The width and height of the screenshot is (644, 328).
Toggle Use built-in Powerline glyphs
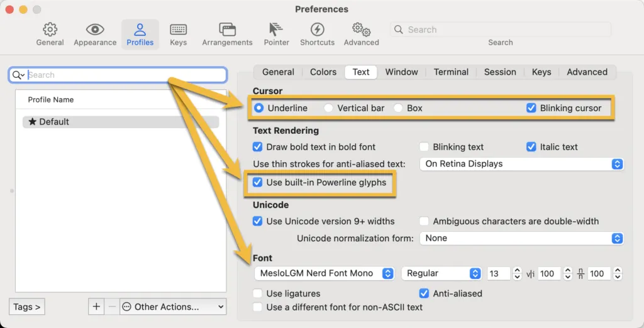click(x=257, y=183)
